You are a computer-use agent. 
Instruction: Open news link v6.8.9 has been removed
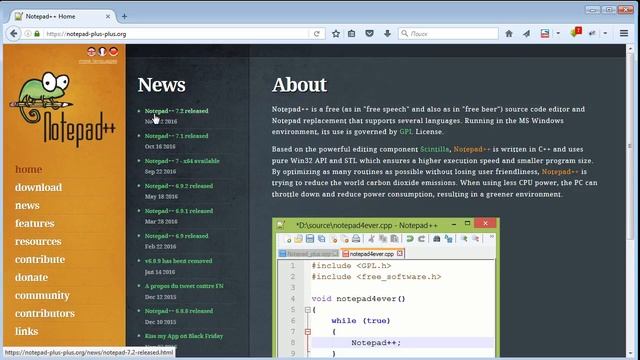pyautogui.click(x=178, y=261)
